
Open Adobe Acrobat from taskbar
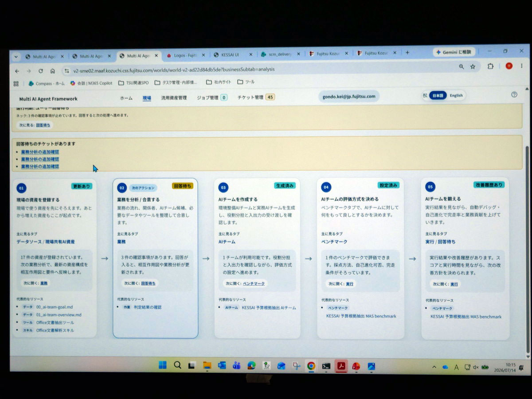click(340, 366)
